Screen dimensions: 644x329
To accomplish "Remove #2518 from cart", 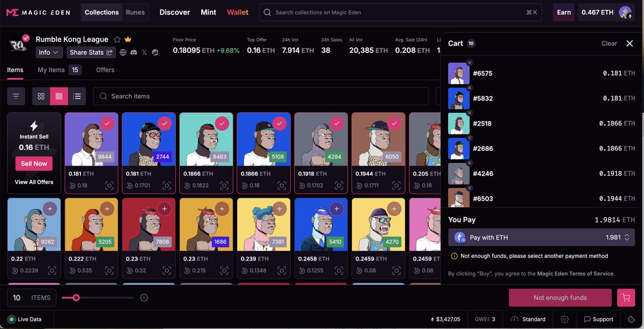I will coord(470,113).
